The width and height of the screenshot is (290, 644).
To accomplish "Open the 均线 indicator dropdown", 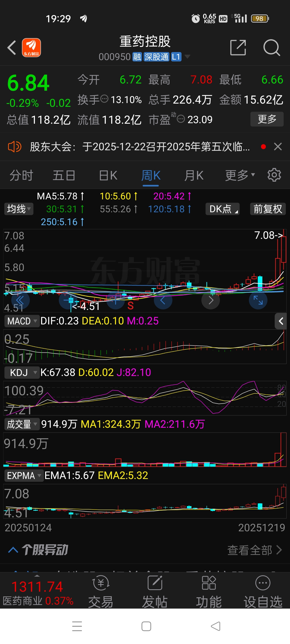I will [19, 209].
